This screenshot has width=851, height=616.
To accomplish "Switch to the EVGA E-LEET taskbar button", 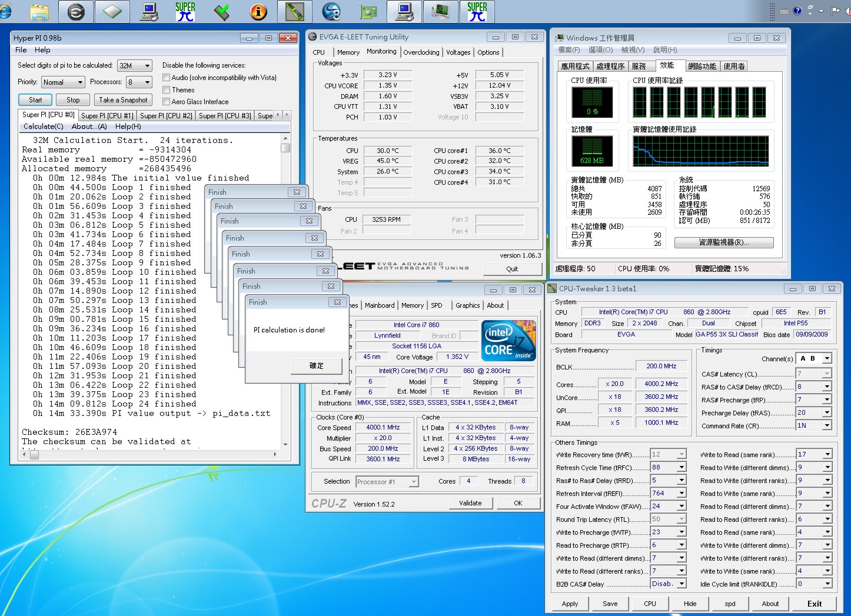I will (x=76, y=11).
